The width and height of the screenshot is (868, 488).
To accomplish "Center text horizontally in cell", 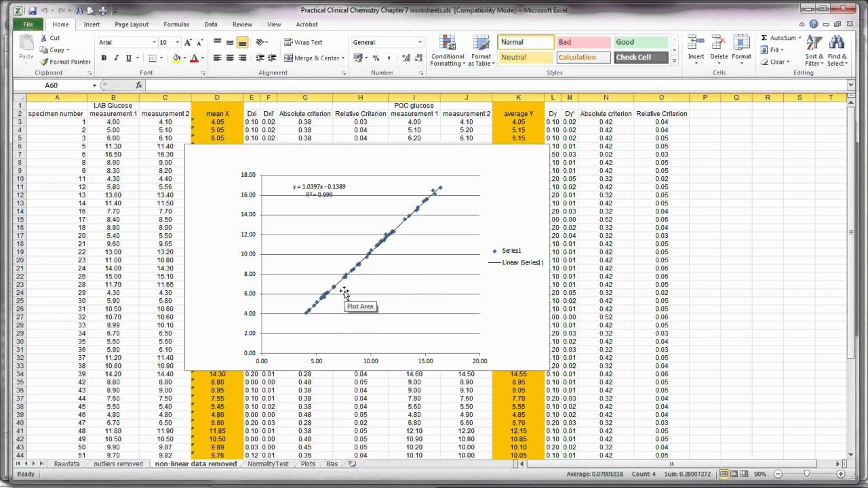I will coord(230,58).
